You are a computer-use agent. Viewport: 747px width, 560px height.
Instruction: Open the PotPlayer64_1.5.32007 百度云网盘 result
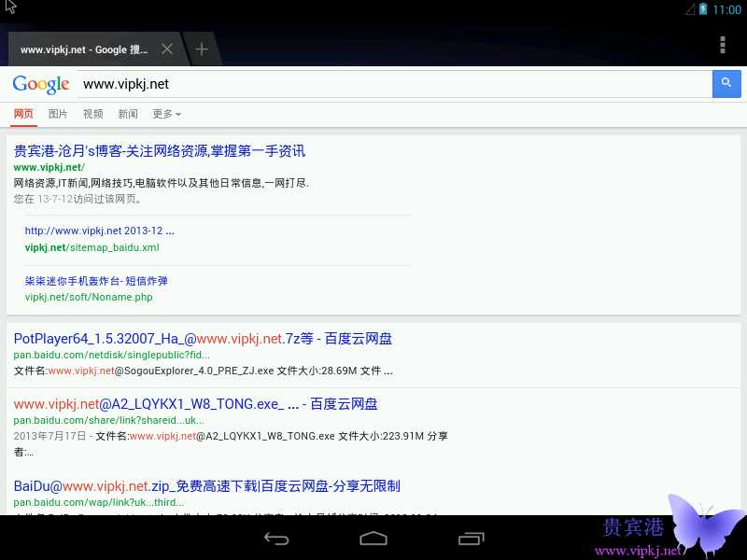click(203, 339)
